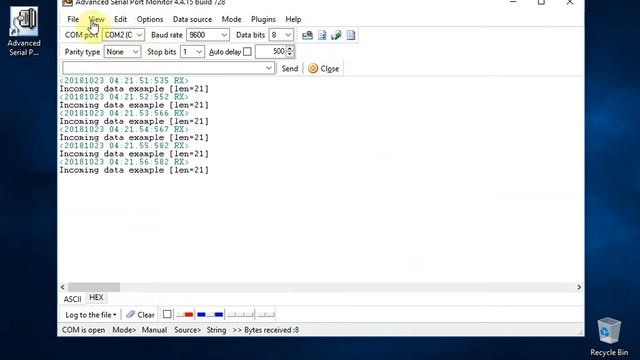
Task: Click the blank page icon in the toolbar
Action: click(351, 35)
